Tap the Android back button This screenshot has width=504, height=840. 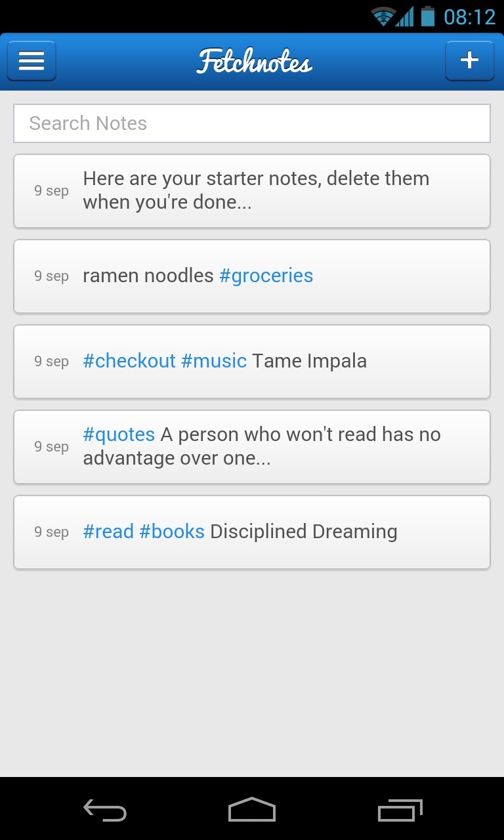104,810
